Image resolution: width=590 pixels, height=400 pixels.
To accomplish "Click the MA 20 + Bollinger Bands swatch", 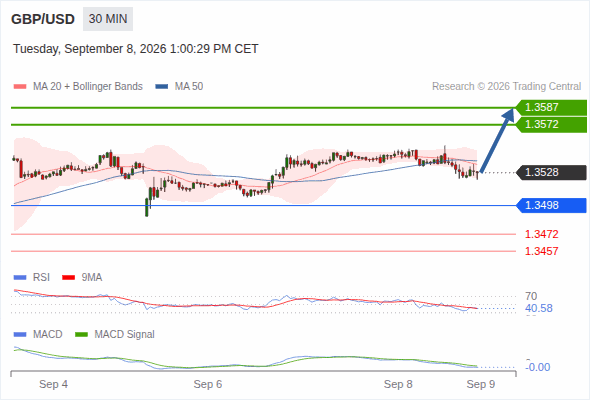I will [x=20, y=87].
